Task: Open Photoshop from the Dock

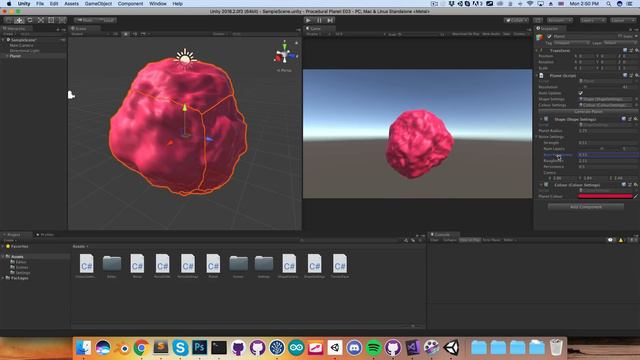Action: click(x=200, y=348)
